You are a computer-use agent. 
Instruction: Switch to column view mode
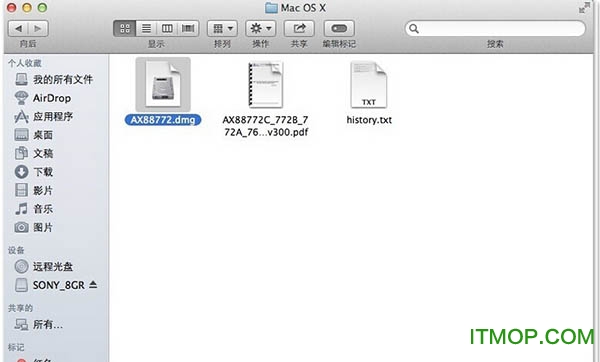167,28
